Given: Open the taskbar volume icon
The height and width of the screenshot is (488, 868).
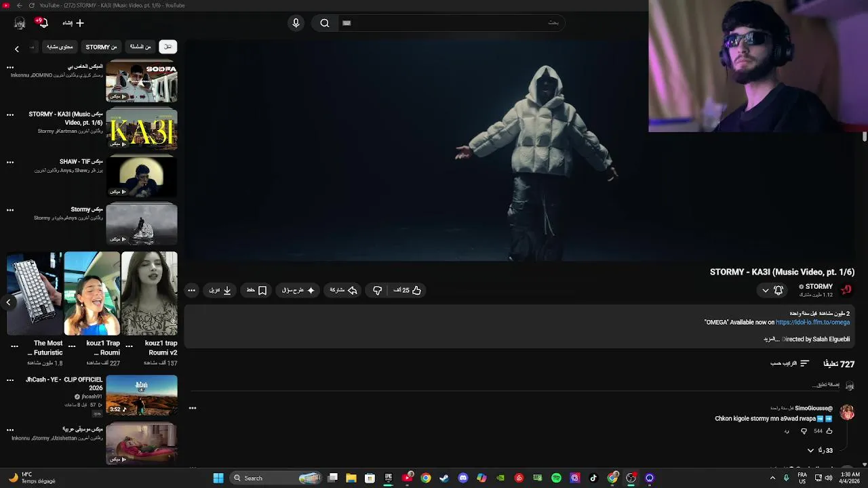Looking at the screenshot, I should 829,478.
